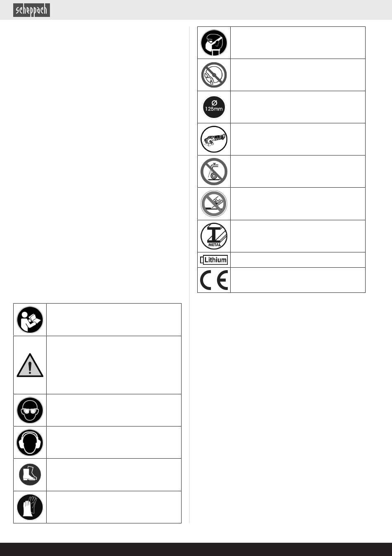392x556 pixels.
Task: Click the black footer bar
Action: 196,549
